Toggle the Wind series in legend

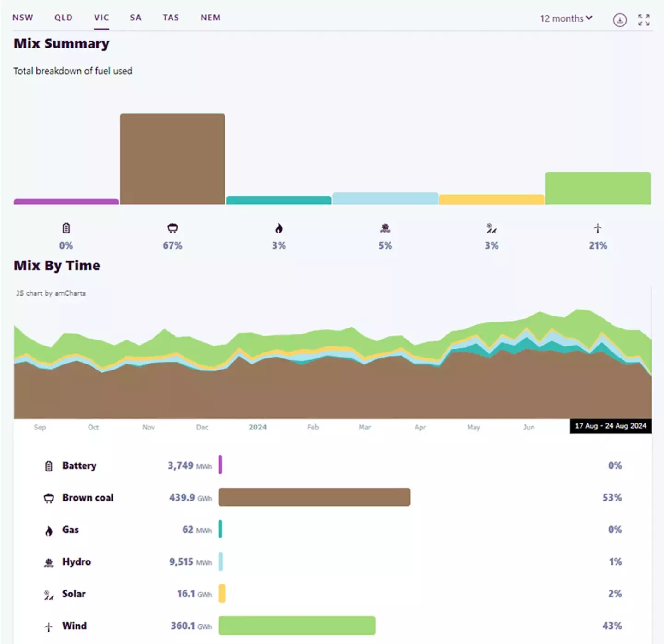pos(74,626)
